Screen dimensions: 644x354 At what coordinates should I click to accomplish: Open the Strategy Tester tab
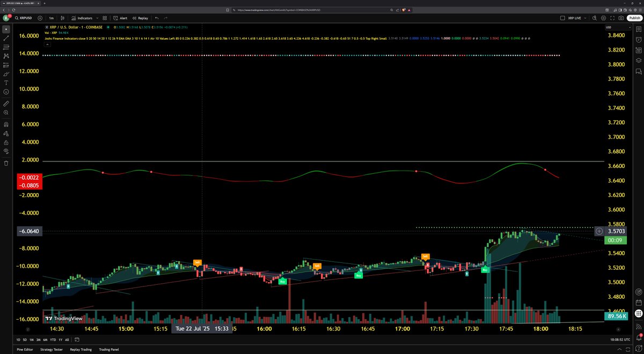click(x=52, y=350)
